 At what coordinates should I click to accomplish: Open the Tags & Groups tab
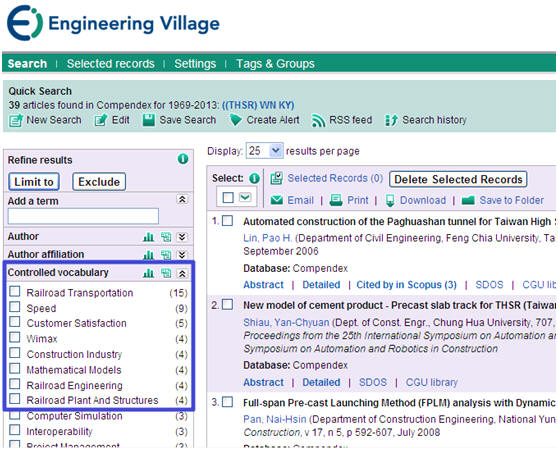[x=275, y=64]
